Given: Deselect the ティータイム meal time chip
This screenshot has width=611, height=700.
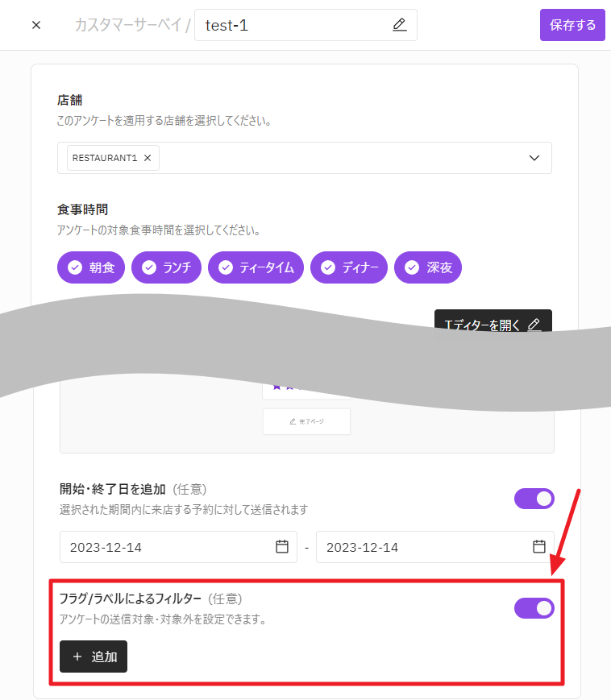Looking at the screenshot, I should 256,267.
